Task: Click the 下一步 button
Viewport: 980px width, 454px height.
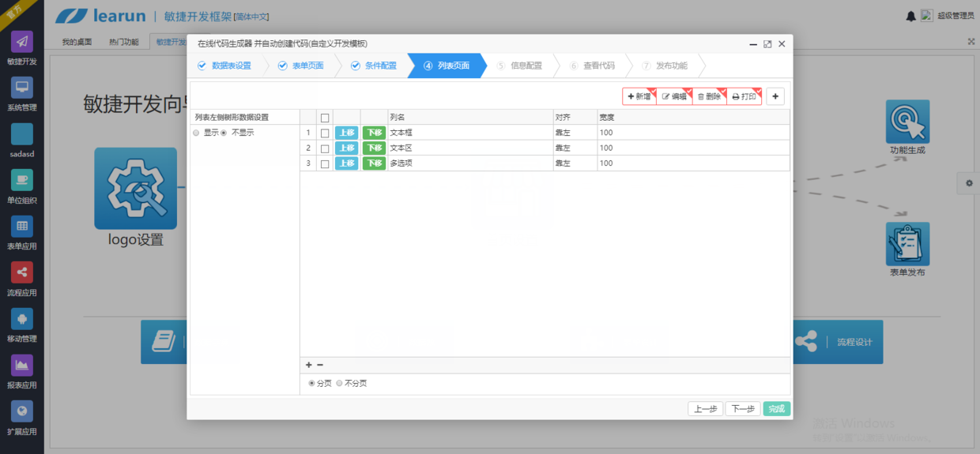Action: 743,409
